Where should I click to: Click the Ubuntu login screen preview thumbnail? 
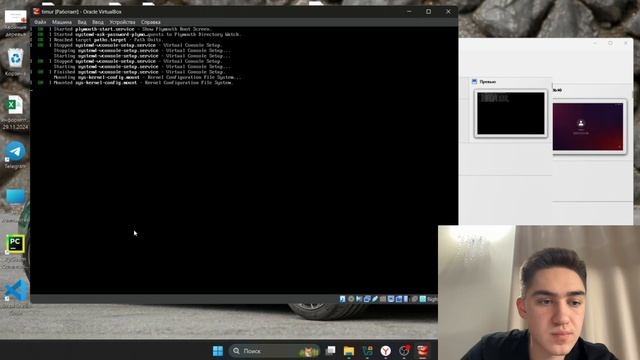[588, 127]
